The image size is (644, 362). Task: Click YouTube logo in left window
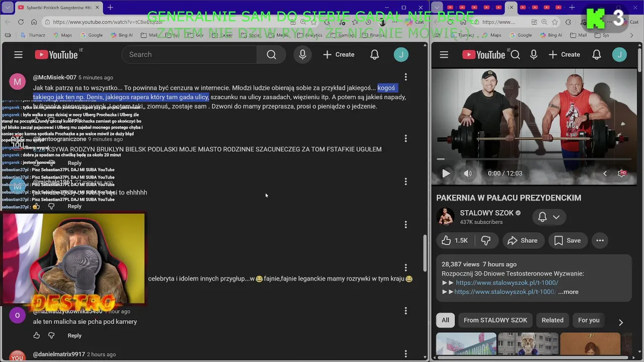pos(56,55)
